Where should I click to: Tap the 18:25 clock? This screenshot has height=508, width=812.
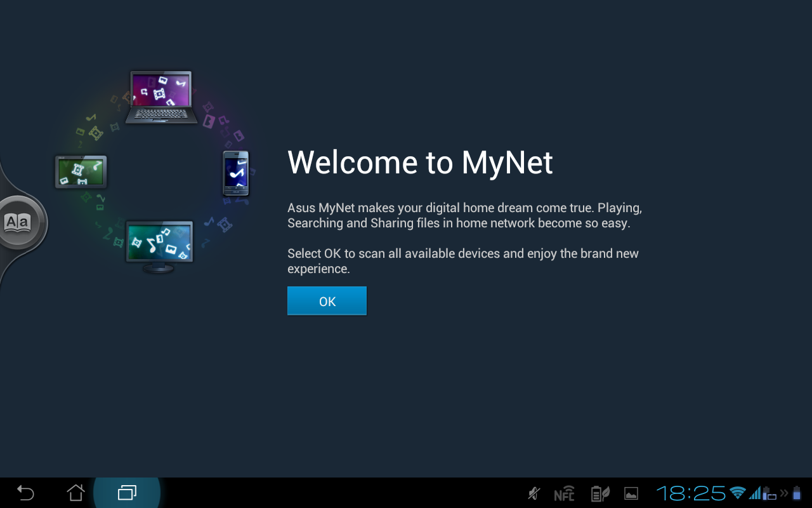pyautogui.click(x=691, y=493)
